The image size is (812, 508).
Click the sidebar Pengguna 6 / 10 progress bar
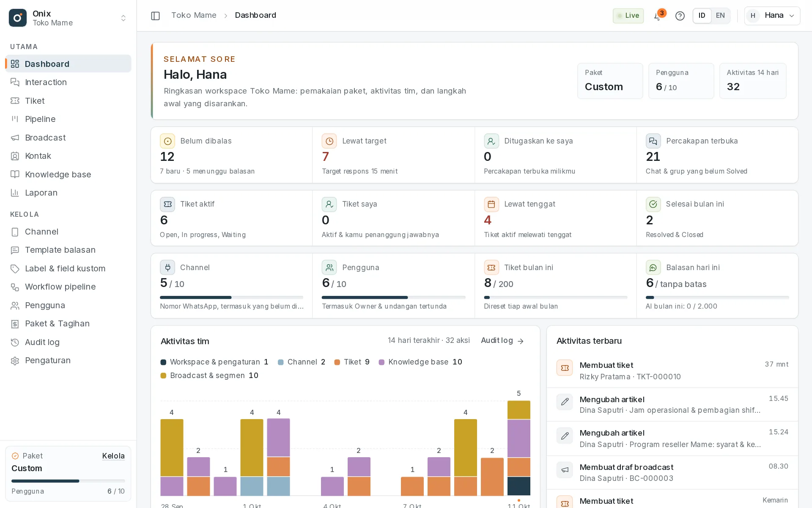[68, 481]
